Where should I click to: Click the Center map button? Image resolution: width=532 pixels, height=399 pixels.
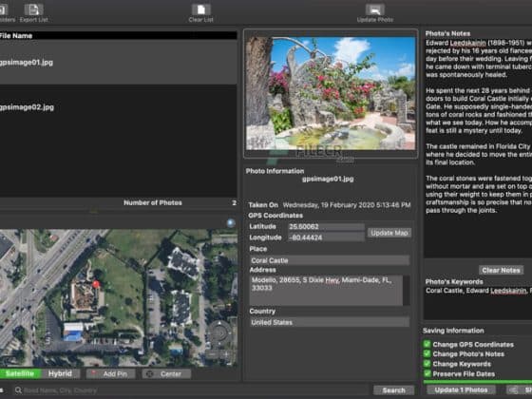166,374
